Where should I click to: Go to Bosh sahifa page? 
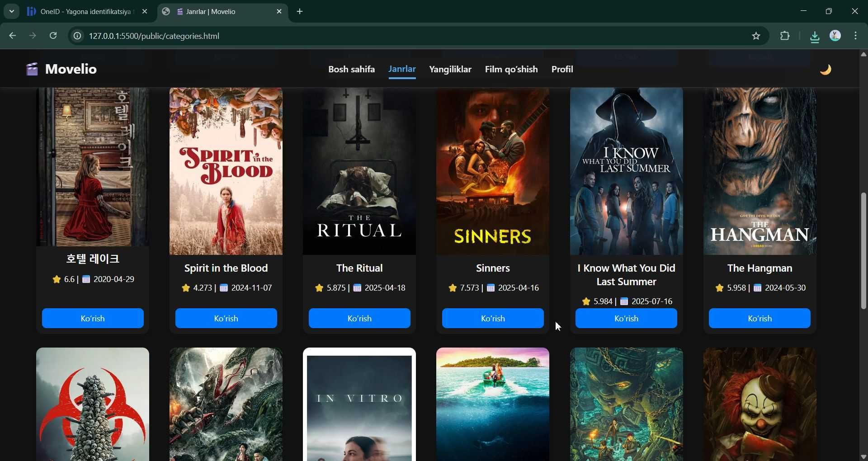351,69
